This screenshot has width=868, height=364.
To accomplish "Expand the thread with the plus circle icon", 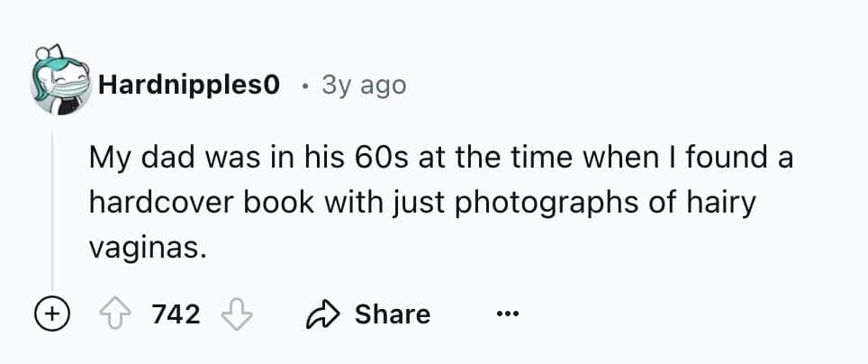I will (x=52, y=314).
